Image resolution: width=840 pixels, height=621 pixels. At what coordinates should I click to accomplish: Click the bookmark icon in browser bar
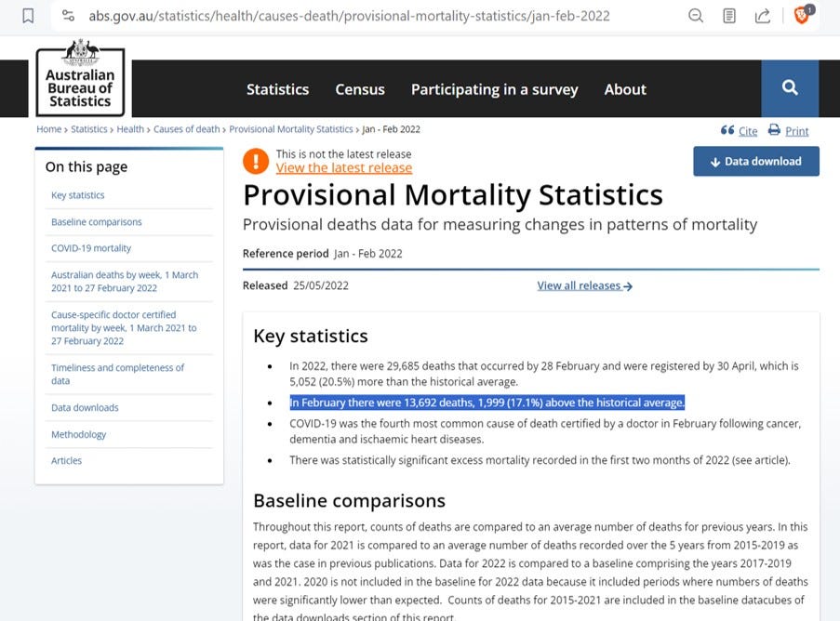coord(28,16)
